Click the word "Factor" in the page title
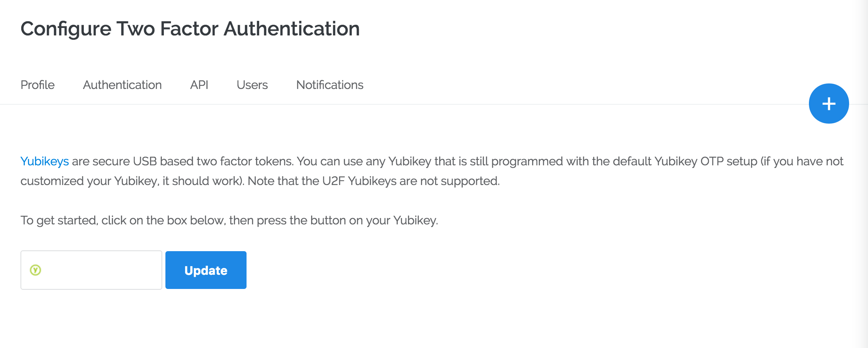Viewport: 868px width, 348px height. [x=189, y=29]
